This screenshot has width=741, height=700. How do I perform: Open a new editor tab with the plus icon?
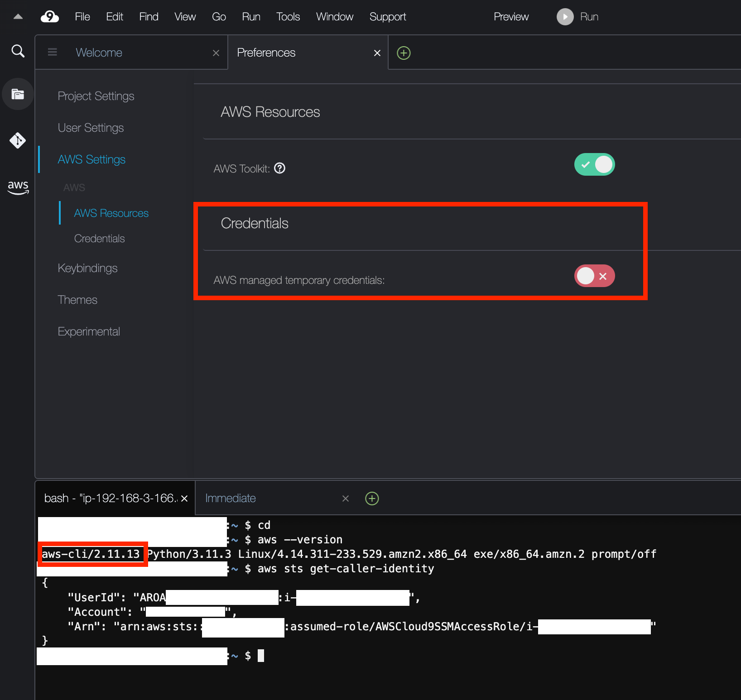tap(403, 53)
